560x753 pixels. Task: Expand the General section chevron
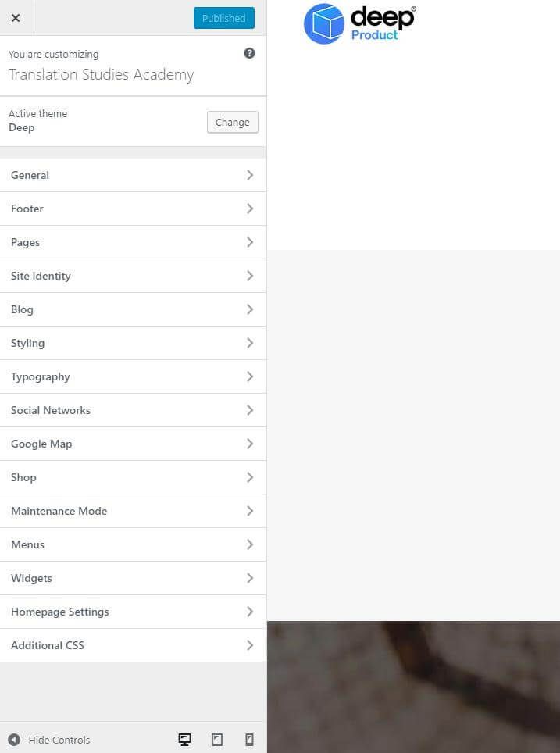click(x=250, y=175)
